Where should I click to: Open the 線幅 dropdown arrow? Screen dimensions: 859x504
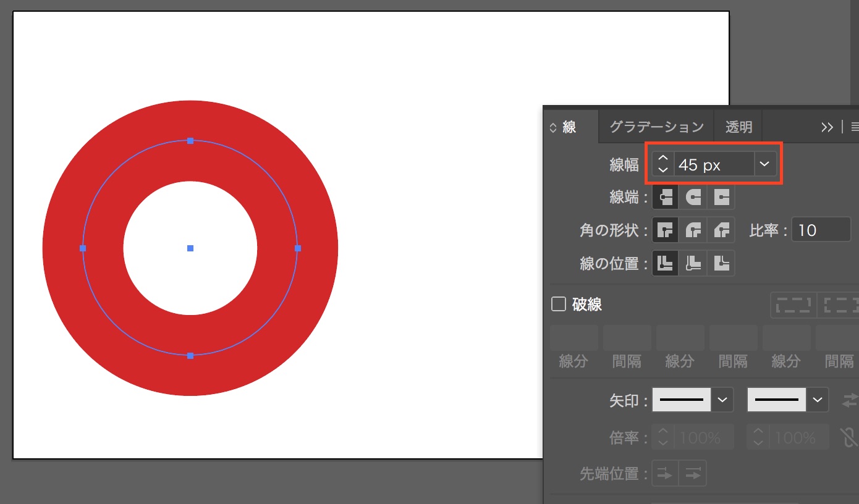764,164
